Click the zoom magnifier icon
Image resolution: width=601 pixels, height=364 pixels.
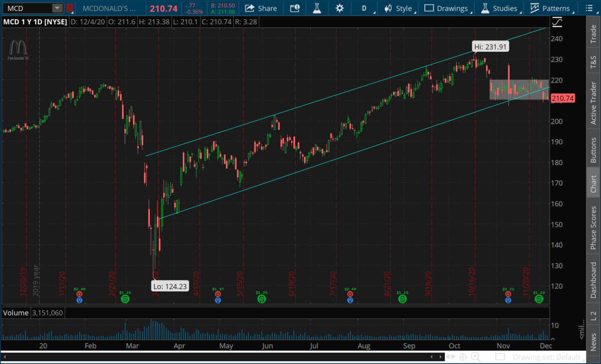[475, 357]
